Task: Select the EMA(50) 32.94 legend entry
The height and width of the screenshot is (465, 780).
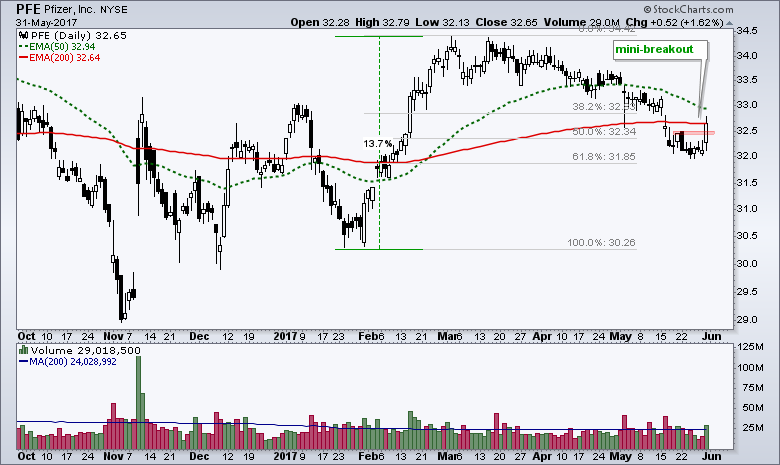Action: (x=62, y=47)
